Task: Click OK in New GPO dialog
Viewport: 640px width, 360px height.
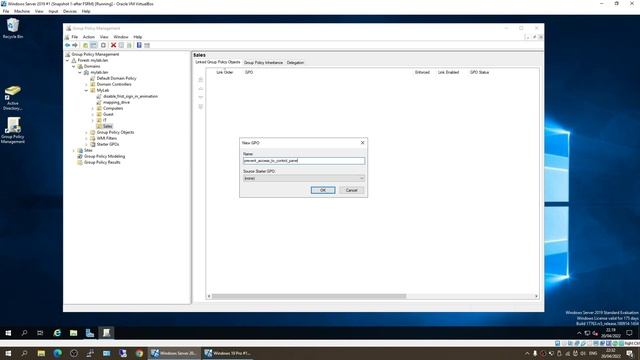Action: [323, 190]
